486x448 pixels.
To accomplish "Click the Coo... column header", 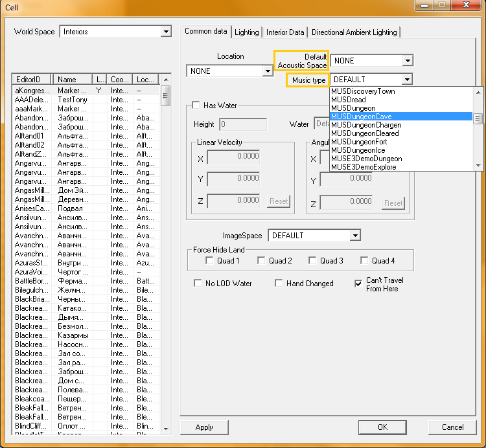I will 120,80.
